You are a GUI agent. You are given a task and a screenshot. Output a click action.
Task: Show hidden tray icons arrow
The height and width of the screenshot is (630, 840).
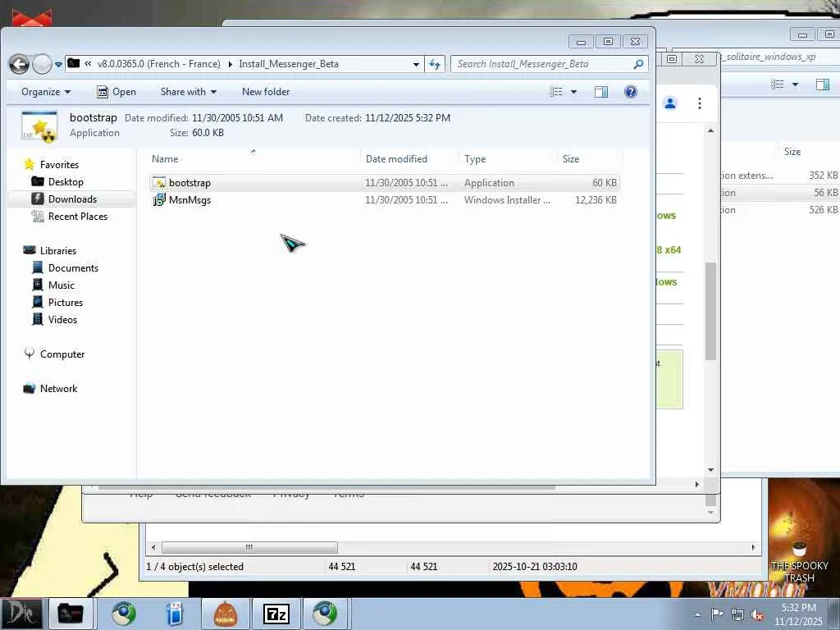697,614
